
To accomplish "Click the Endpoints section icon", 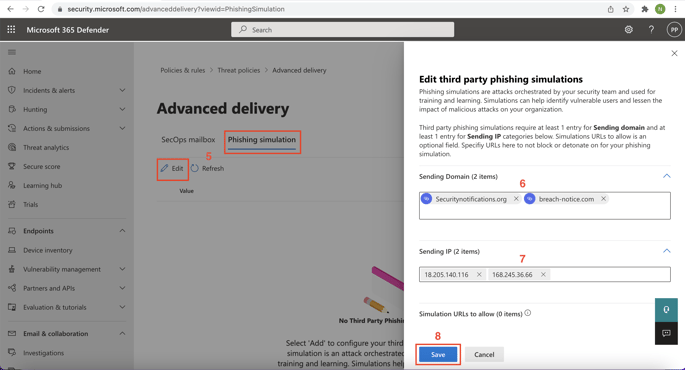I will pyautogui.click(x=12, y=231).
